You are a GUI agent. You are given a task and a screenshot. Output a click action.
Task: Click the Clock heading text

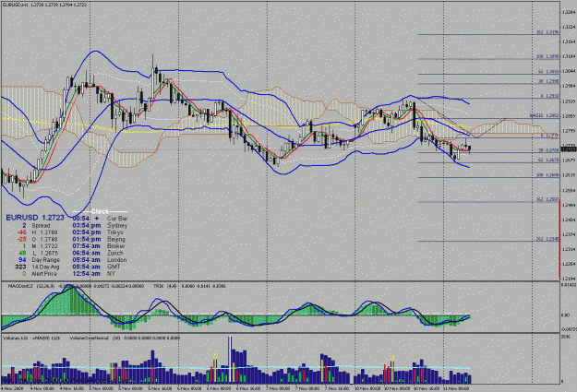[100, 211]
